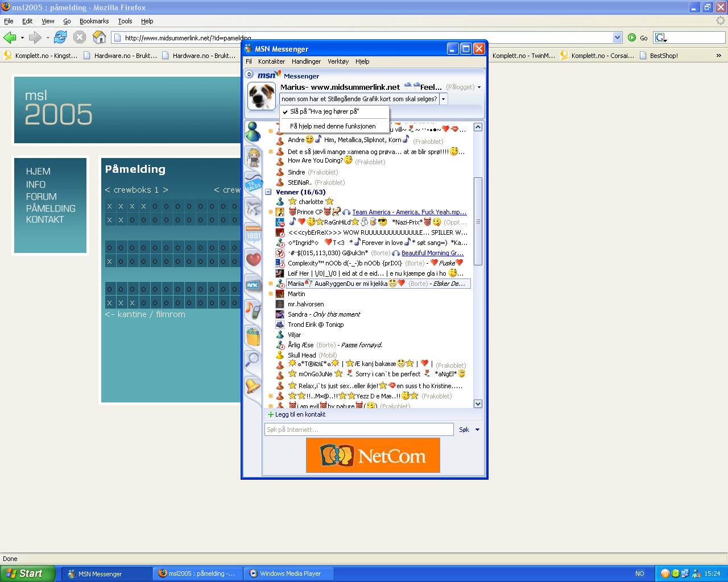Open the Firefox address bar history dropdown

pos(618,38)
